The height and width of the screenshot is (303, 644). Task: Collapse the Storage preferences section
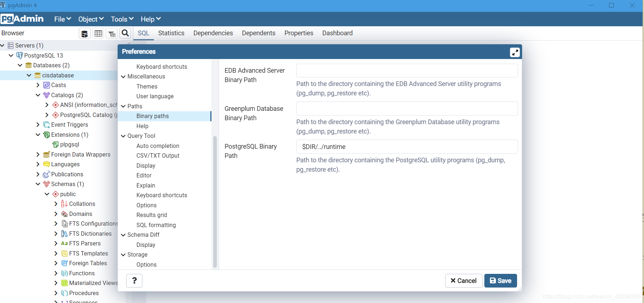pos(123,255)
